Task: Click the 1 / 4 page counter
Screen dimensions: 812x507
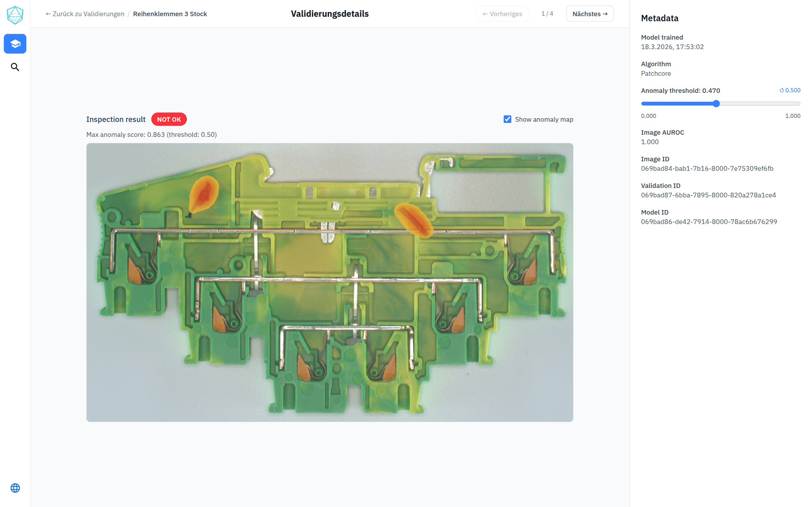Action: tap(547, 14)
